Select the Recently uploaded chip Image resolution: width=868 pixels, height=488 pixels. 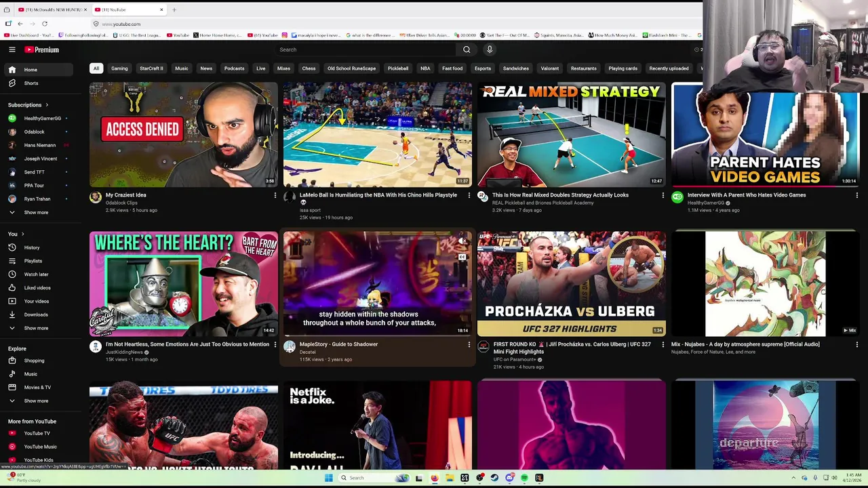tap(669, 68)
